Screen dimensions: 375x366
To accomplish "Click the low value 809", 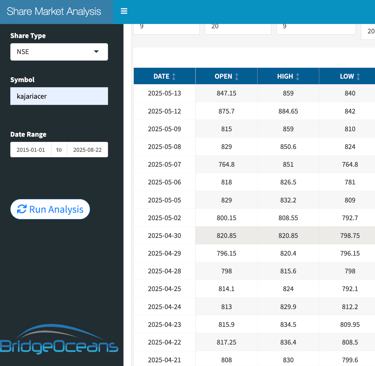I will coord(350,200).
